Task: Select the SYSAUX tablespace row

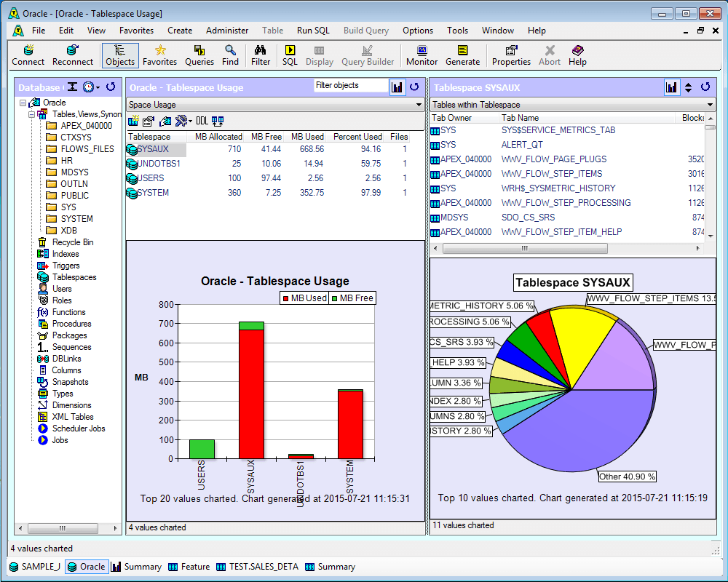Action: click(x=268, y=149)
